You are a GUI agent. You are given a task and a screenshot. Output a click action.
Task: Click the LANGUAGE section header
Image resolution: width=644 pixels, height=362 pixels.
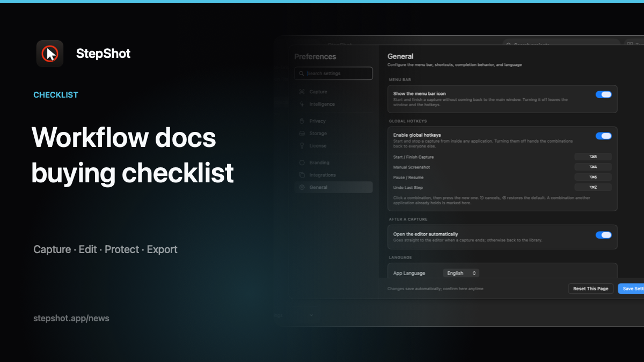click(400, 257)
